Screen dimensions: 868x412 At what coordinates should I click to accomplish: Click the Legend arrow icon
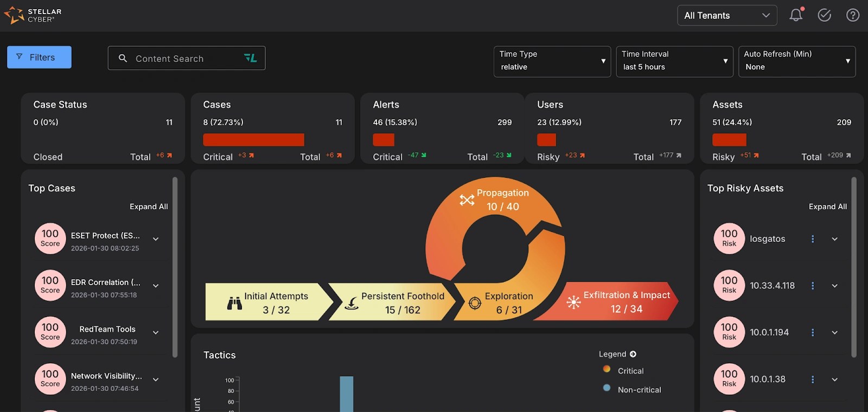[x=633, y=354]
